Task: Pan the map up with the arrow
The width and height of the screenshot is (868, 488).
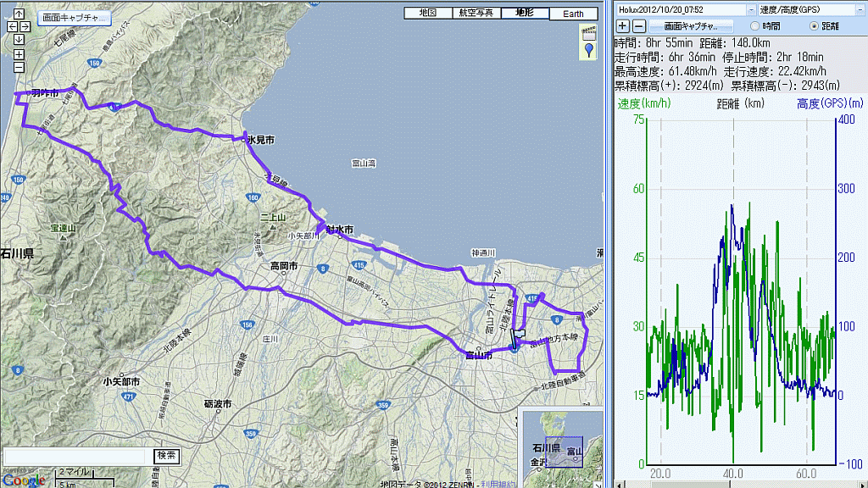Action: coord(19,14)
